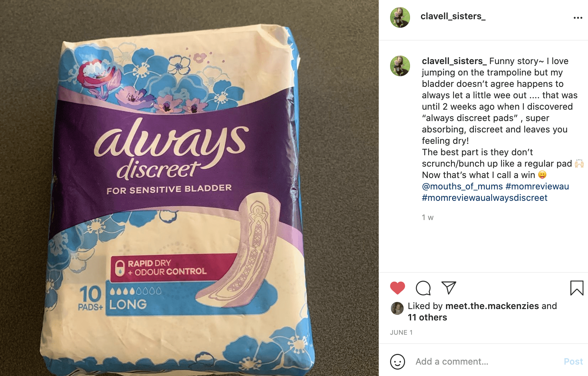588x376 pixels.
Task: Save post with bookmark icon
Action: [x=577, y=288]
